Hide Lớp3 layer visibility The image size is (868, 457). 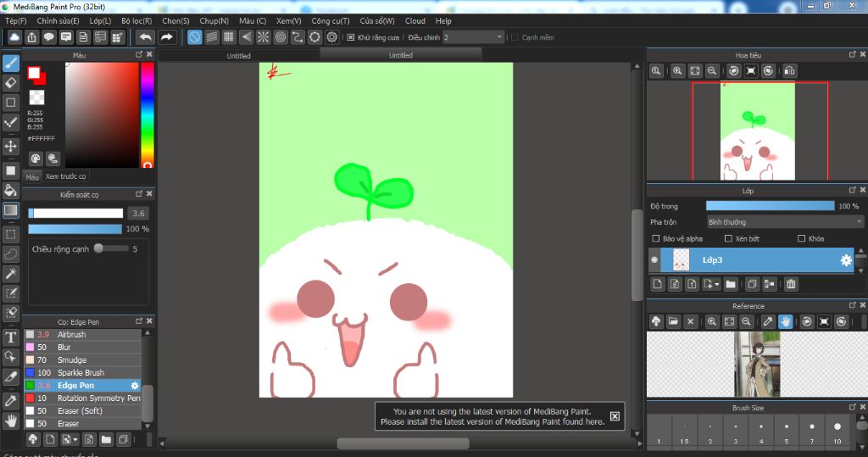click(x=654, y=260)
